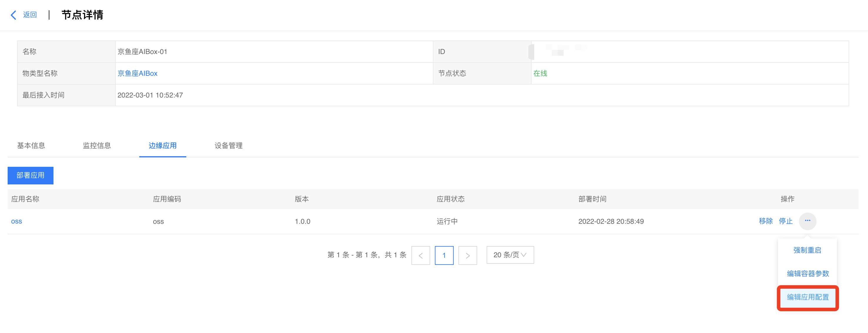This screenshot has width=868, height=333.
Task: Open the oss application detail link
Action: pos(16,221)
